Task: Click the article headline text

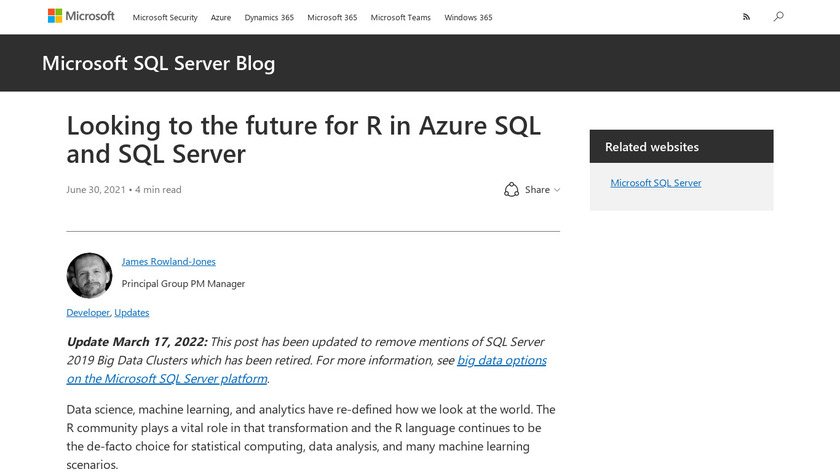Action: 303,140
